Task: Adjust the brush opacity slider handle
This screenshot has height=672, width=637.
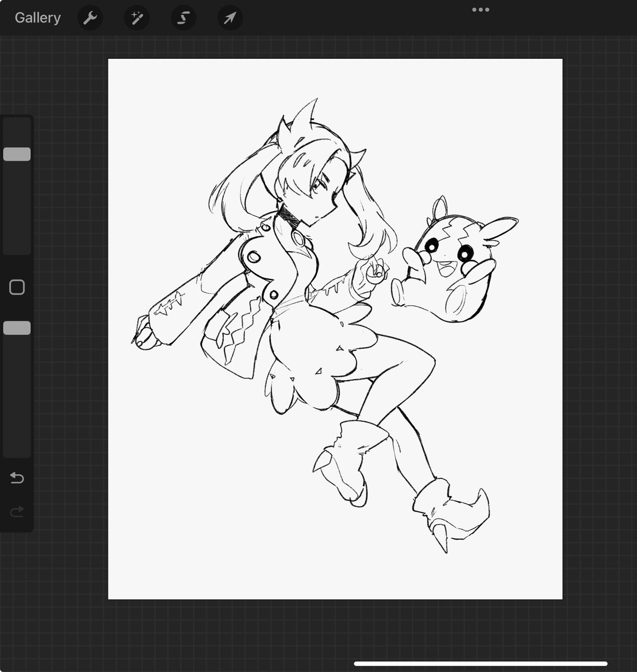Action: [x=17, y=328]
